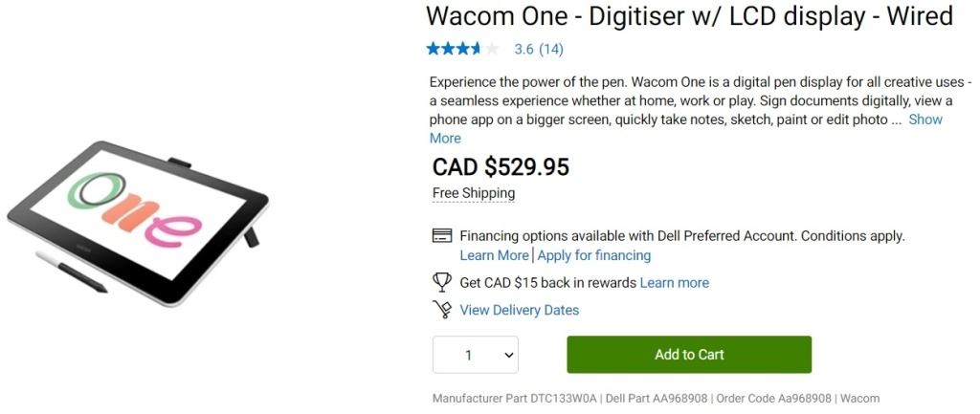Click the delivery cart icon
Viewport: 980px width, 414px height.
tap(442, 310)
